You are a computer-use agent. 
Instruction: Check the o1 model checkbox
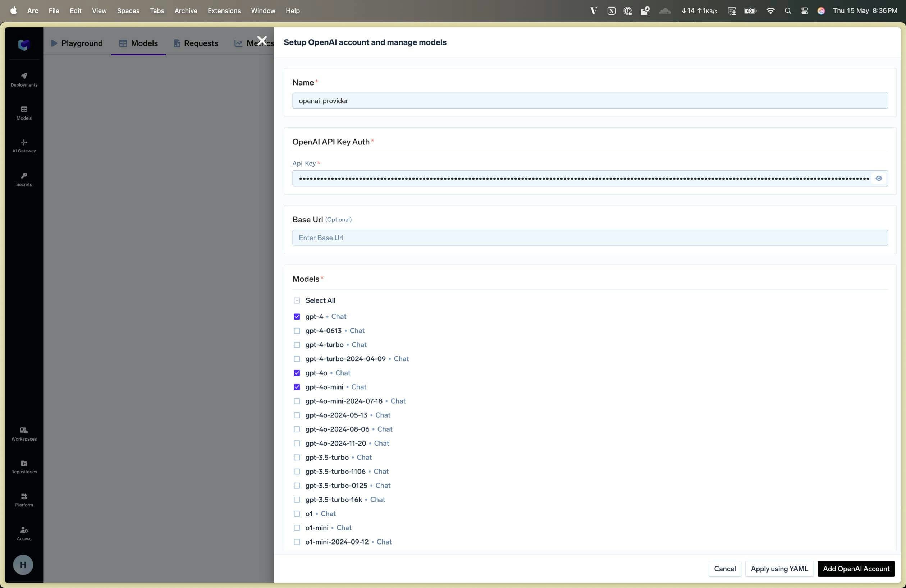[x=297, y=514]
